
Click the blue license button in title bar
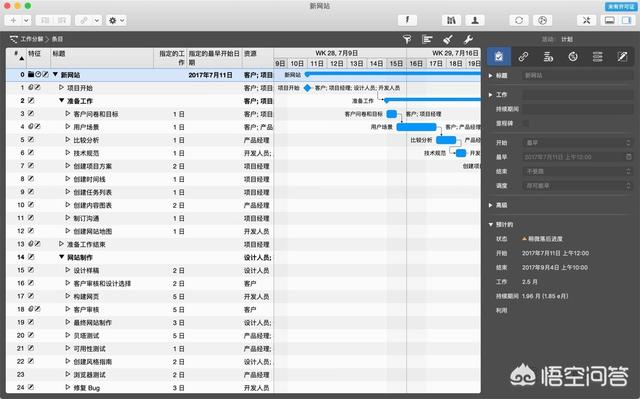pos(620,7)
